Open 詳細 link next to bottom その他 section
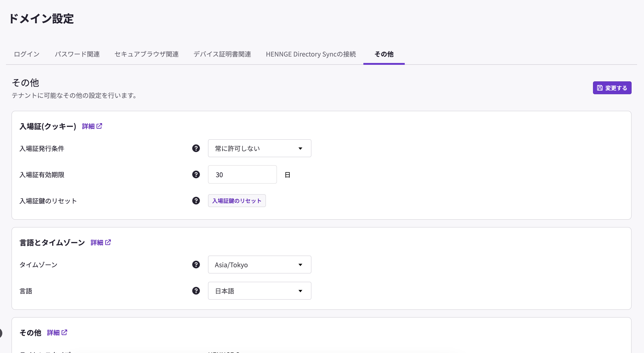The height and width of the screenshot is (353, 644). pyautogui.click(x=57, y=333)
